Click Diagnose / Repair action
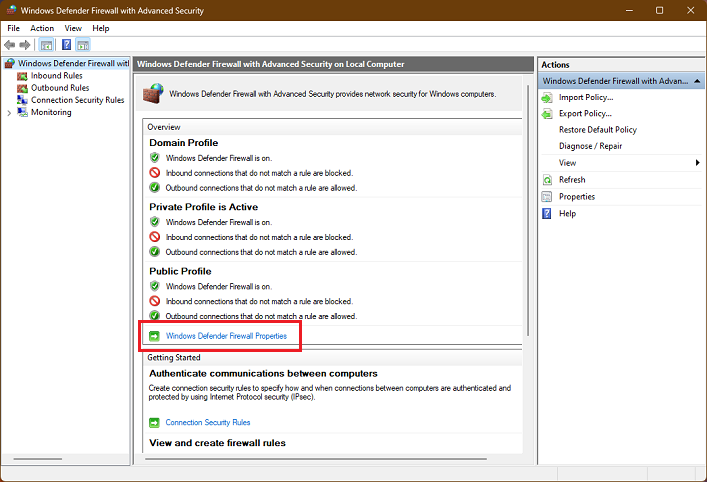The image size is (707, 482). point(590,146)
